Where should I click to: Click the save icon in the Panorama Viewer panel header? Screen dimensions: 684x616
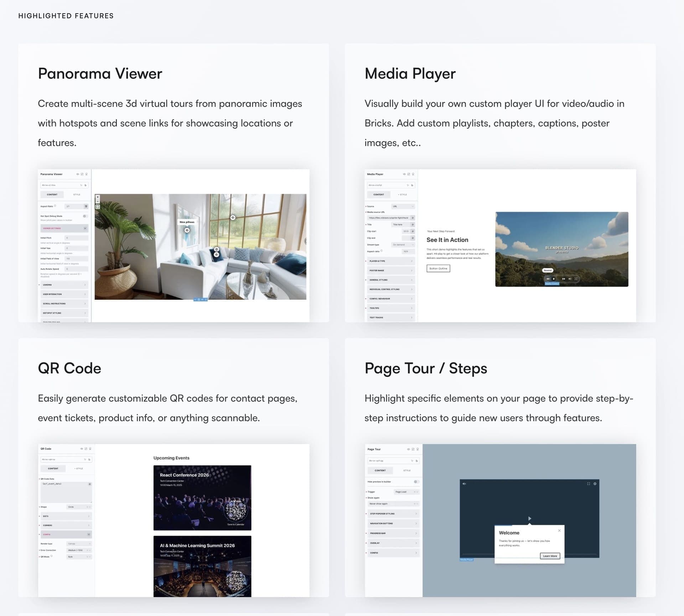coord(82,174)
